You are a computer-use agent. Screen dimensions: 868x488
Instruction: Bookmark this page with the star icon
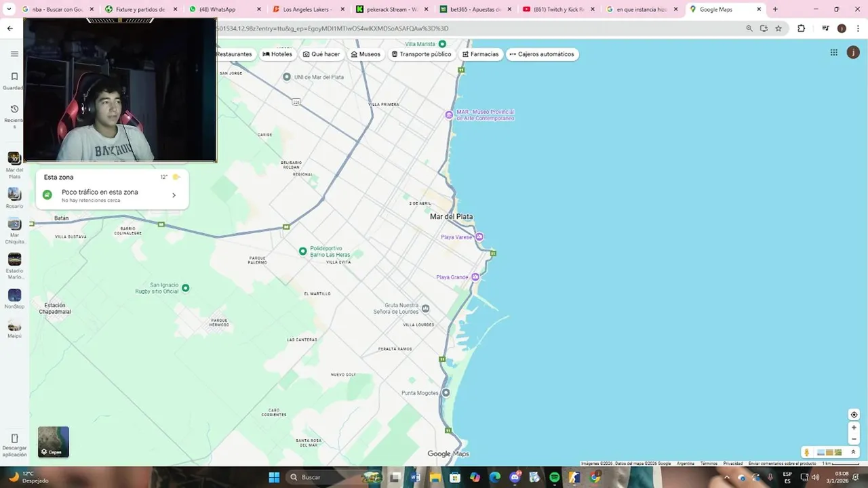point(778,28)
